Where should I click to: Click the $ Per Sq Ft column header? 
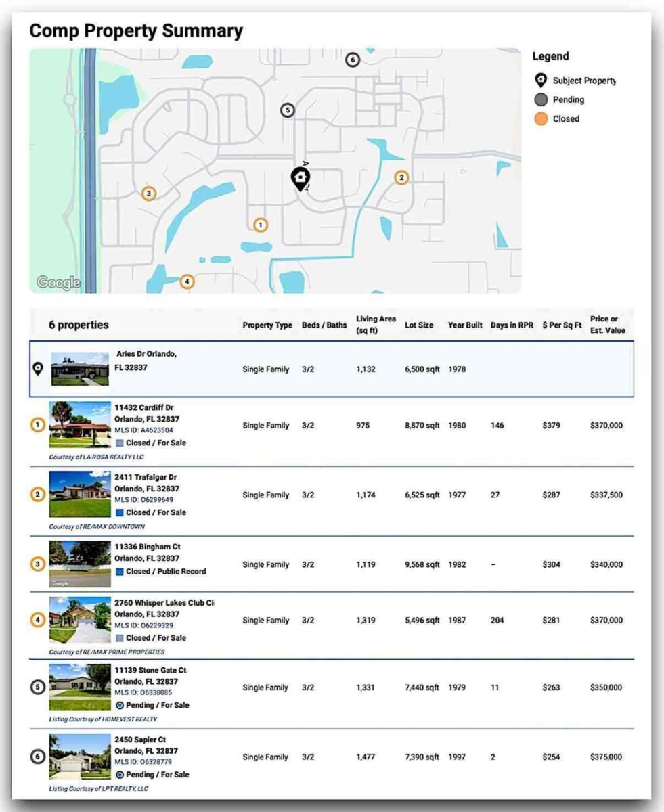tap(562, 325)
